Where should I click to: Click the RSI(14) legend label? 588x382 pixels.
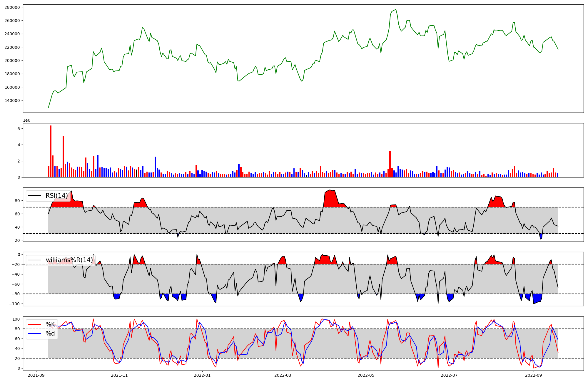[56, 196]
